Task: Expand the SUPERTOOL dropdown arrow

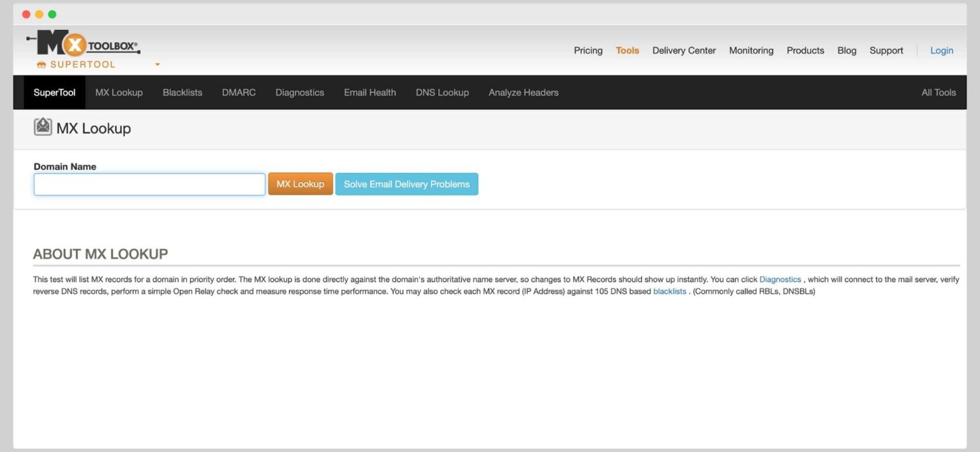Action: [x=157, y=64]
